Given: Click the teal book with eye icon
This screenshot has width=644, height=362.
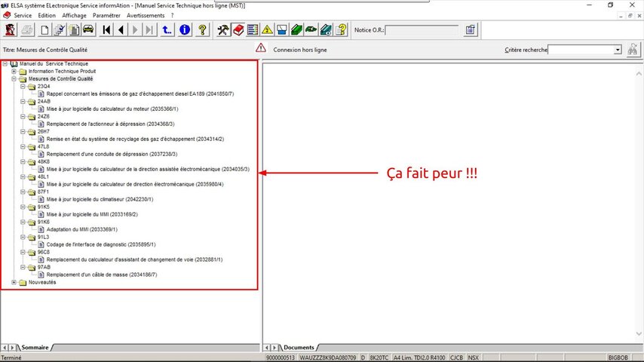Looking at the screenshot, I should pyautogui.click(x=326, y=30).
